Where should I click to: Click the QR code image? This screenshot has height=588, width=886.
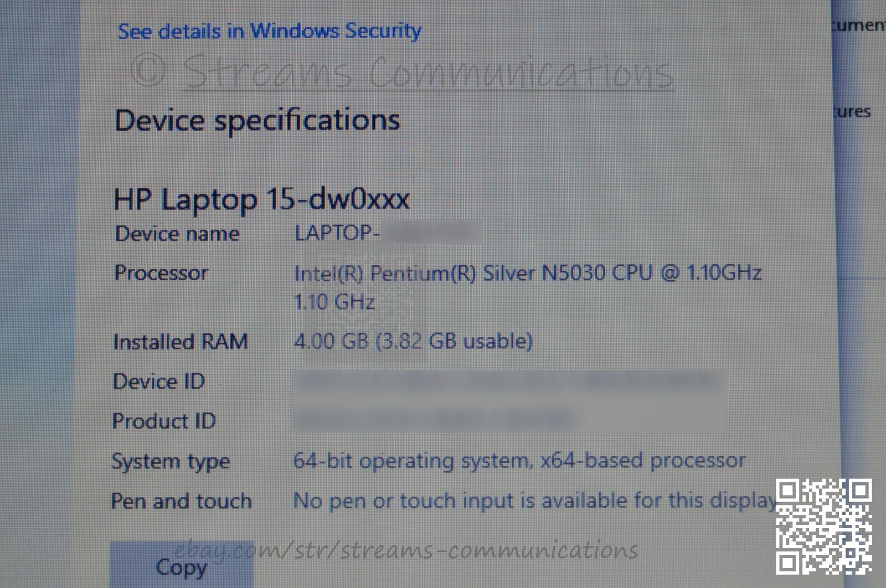824,526
